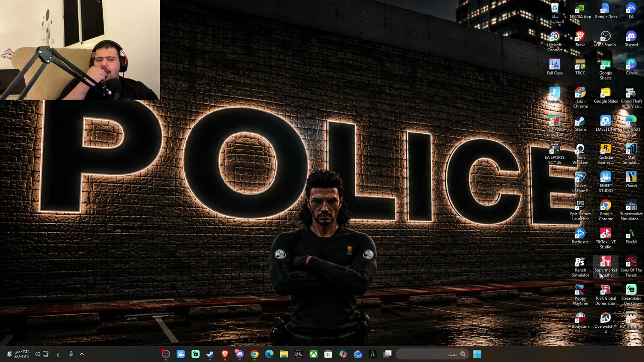Switch to Google Chrome in the taskbar
The height and width of the screenshot is (362, 644).
pyautogui.click(x=255, y=354)
